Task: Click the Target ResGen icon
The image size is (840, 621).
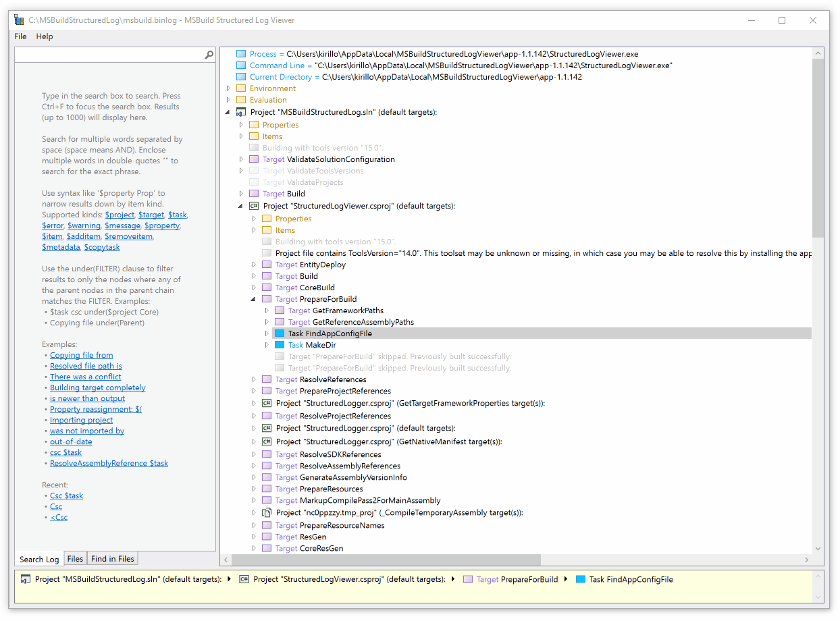Action: coord(267,537)
